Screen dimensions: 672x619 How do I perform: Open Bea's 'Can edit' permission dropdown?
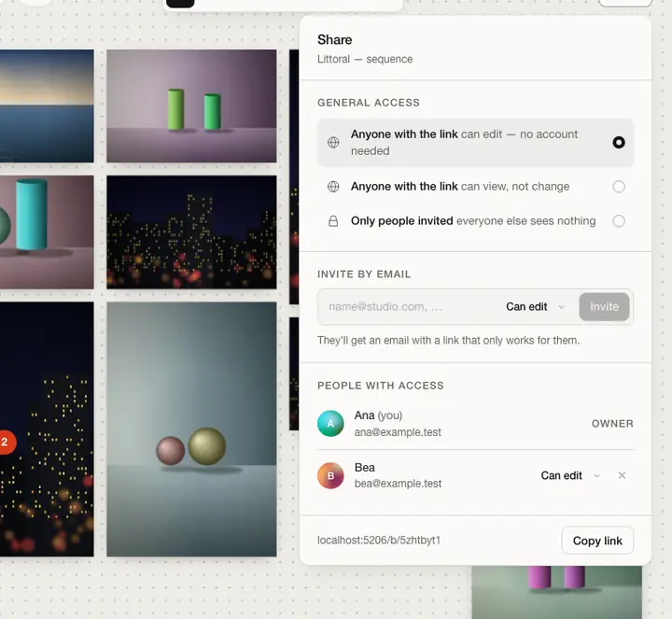[x=570, y=475]
